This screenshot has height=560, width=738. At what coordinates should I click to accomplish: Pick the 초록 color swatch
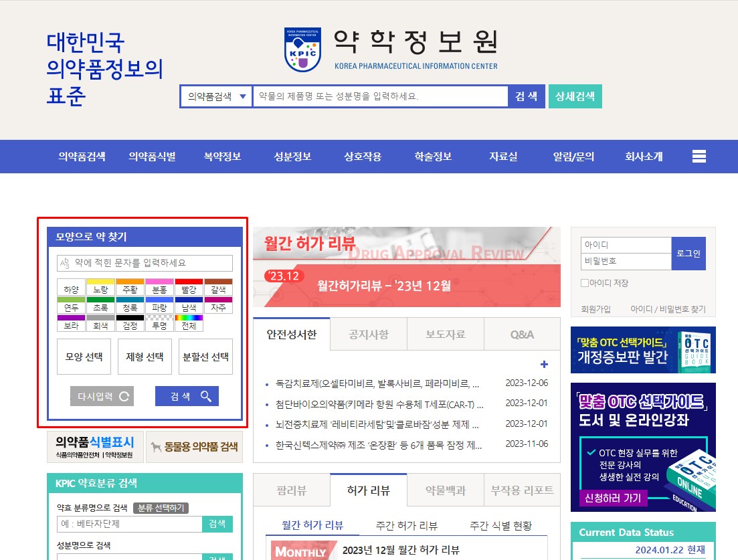[101, 305]
